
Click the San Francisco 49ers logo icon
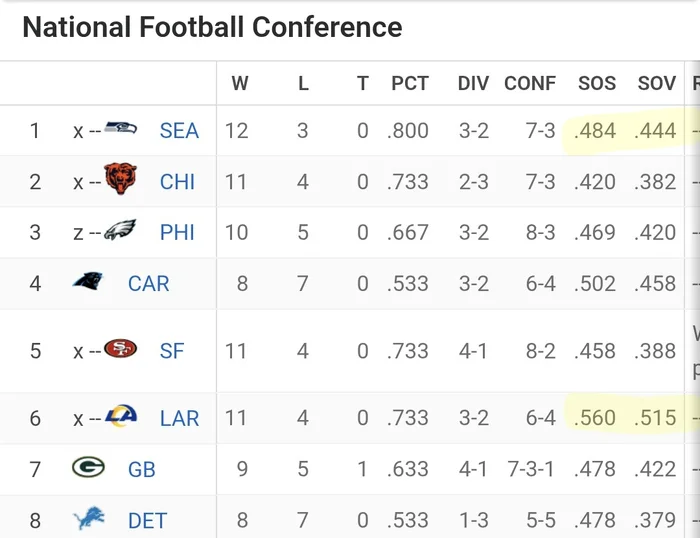pyautogui.click(x=121, y=350)
